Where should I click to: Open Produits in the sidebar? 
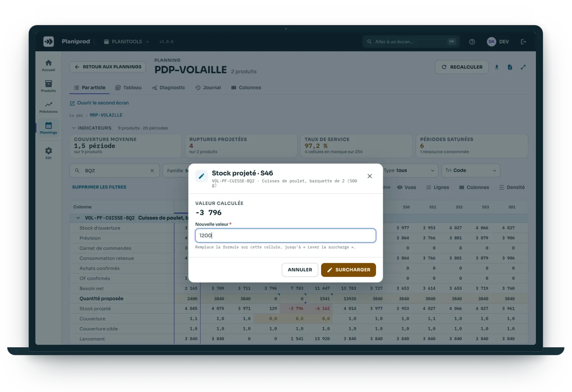(48, 86)
